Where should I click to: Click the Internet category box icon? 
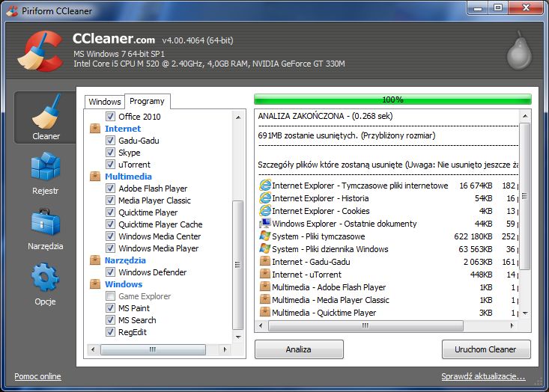[95, 129]
